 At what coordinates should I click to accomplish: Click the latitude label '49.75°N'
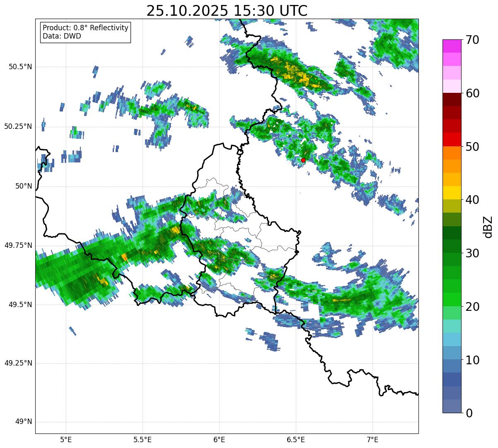coord(18,245)
